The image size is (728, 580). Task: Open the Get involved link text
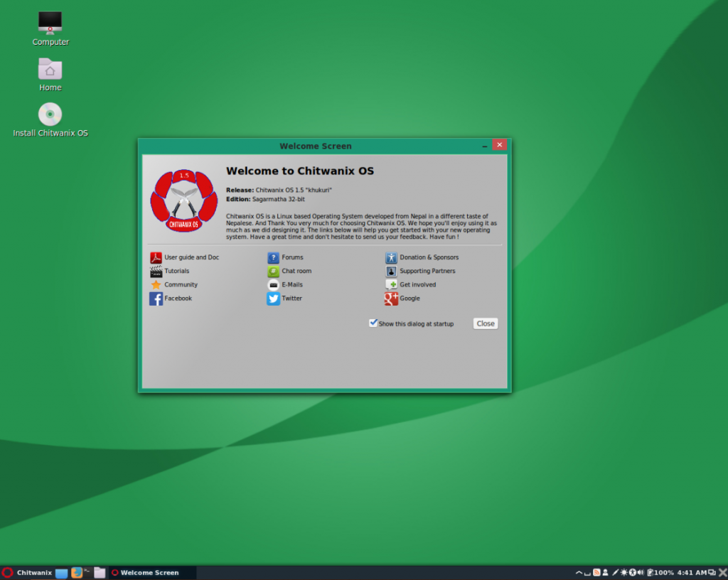(x=418, y=285)
